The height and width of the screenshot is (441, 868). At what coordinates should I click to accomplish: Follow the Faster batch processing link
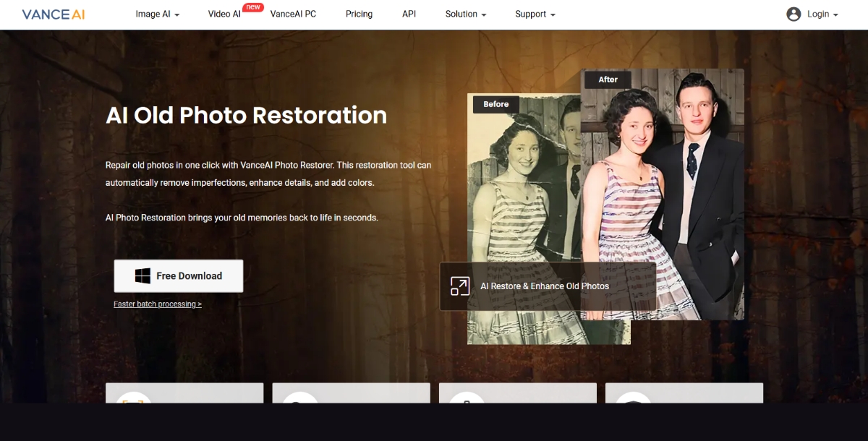tap(158, 304)
